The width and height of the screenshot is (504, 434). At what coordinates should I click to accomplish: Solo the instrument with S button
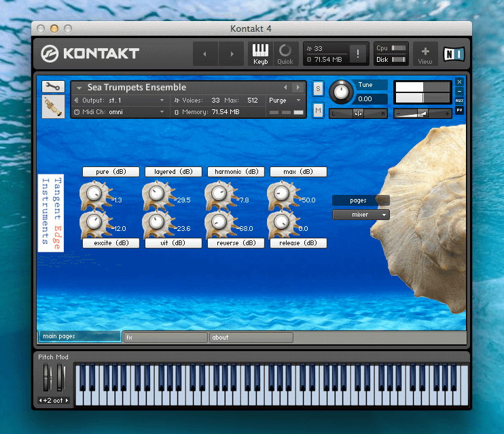318,89
